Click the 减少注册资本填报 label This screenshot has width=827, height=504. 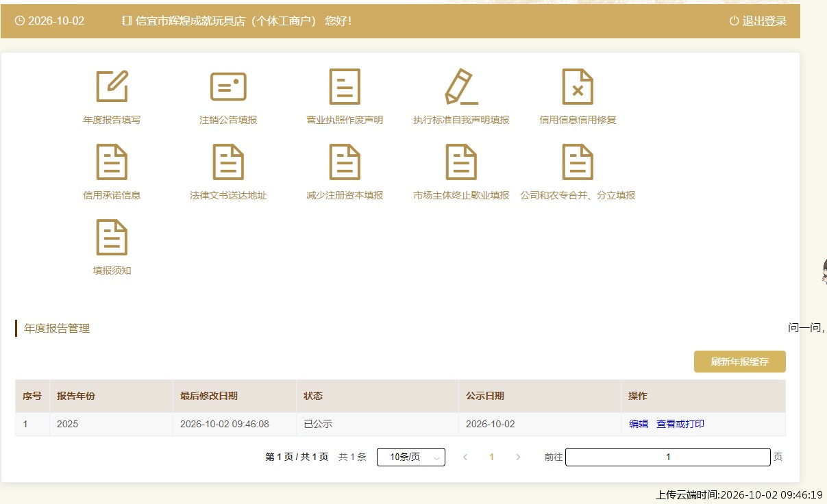(x=345, y=195)
